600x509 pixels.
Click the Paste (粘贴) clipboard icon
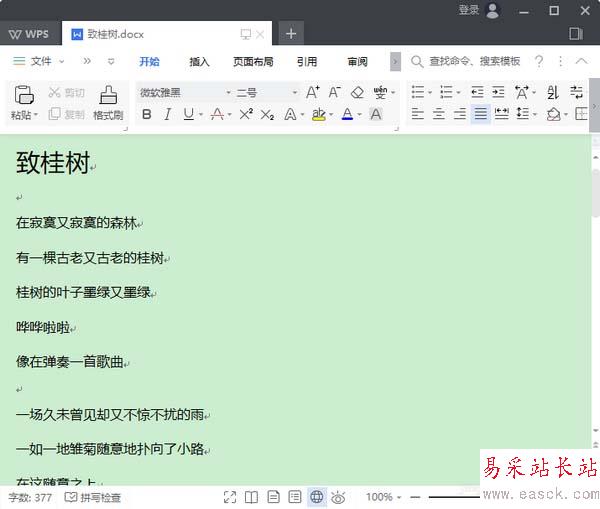(24, 96)
